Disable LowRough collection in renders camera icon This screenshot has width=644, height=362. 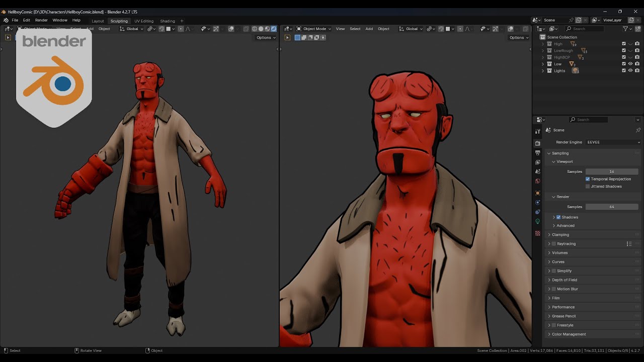[x=637, y=51]
